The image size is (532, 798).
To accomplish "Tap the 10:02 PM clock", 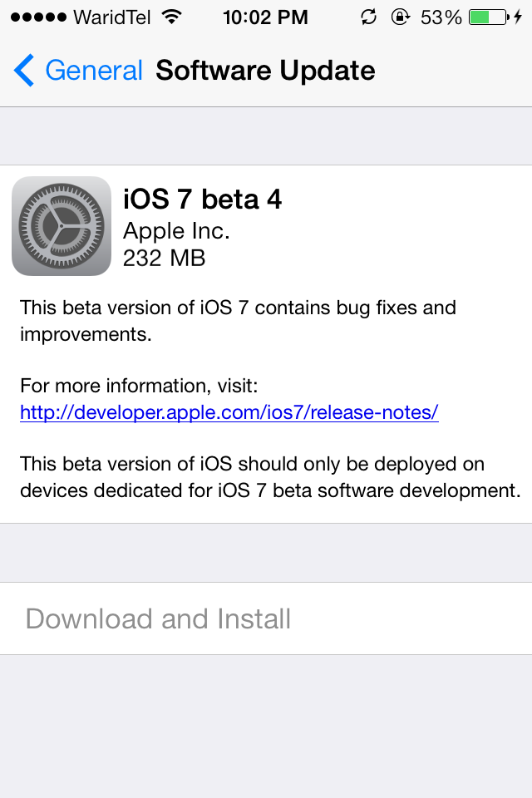I will tap(265, 17).
